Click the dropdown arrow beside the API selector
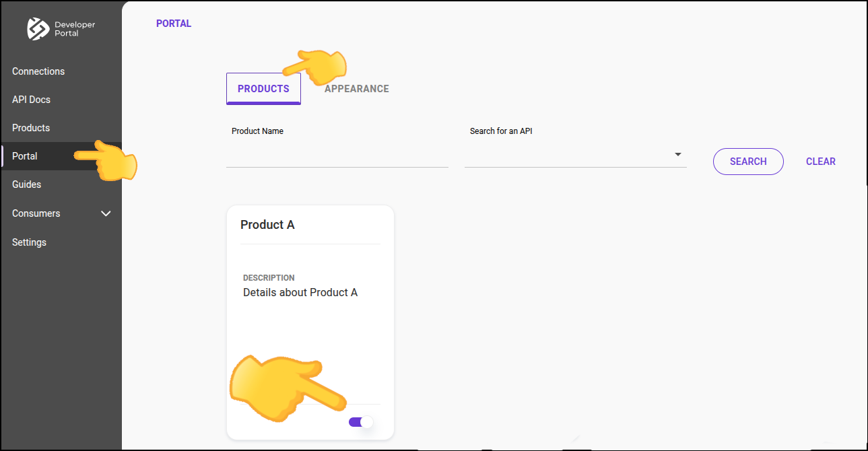Image resolution: width=868 pixels, height=451 pixels. [677, 154]
